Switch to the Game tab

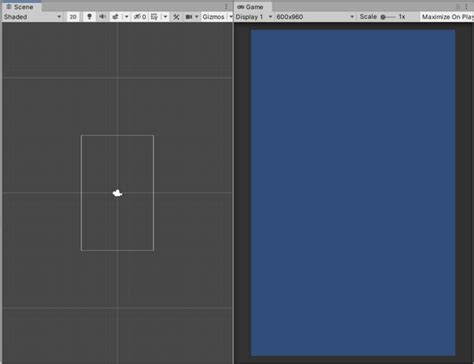(x=253, y=7)
